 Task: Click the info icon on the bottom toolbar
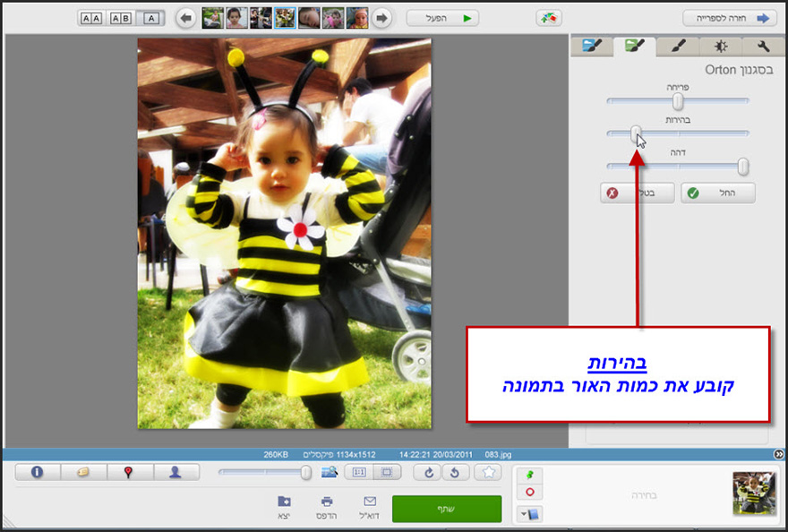coord(37,472)
